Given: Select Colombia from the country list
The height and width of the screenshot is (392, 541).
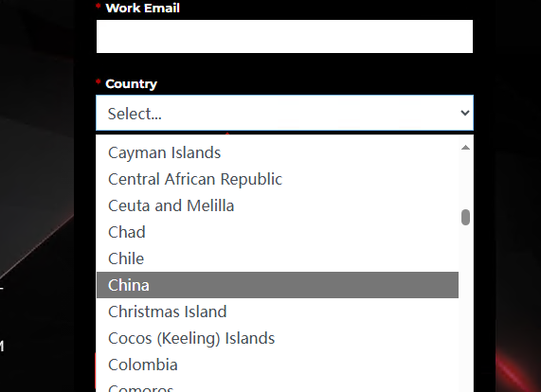Looking at the screenshot, I should click(x=278, y=365).
